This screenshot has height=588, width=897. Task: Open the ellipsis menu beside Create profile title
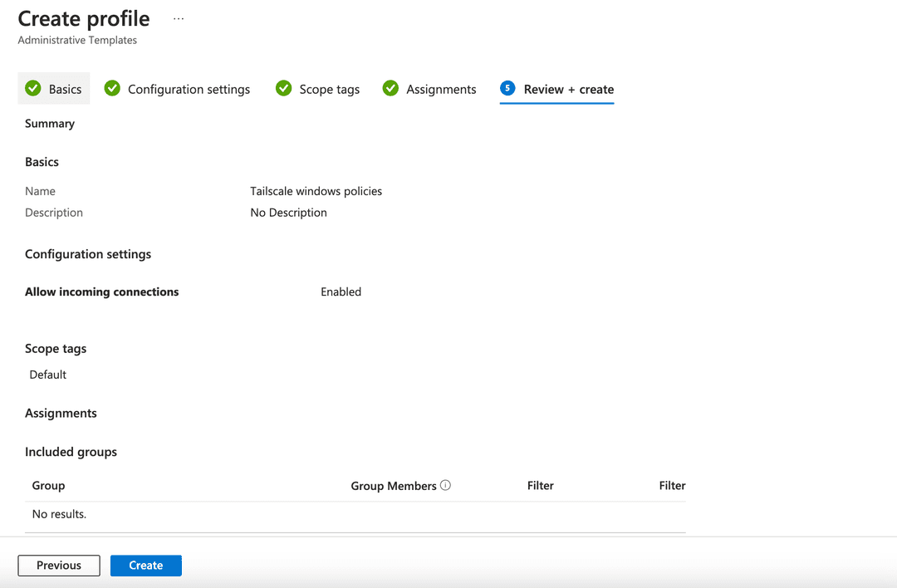[x=178, y=18]
